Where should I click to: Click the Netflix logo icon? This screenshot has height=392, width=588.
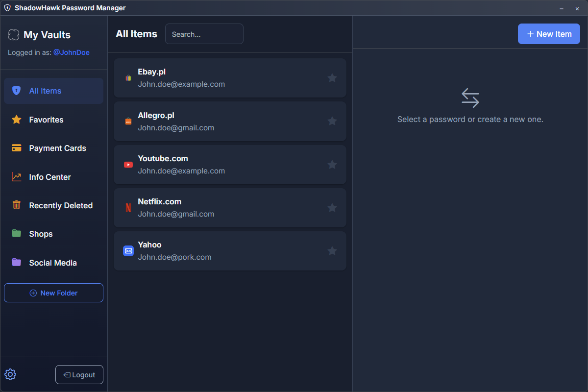click(128, 208)
